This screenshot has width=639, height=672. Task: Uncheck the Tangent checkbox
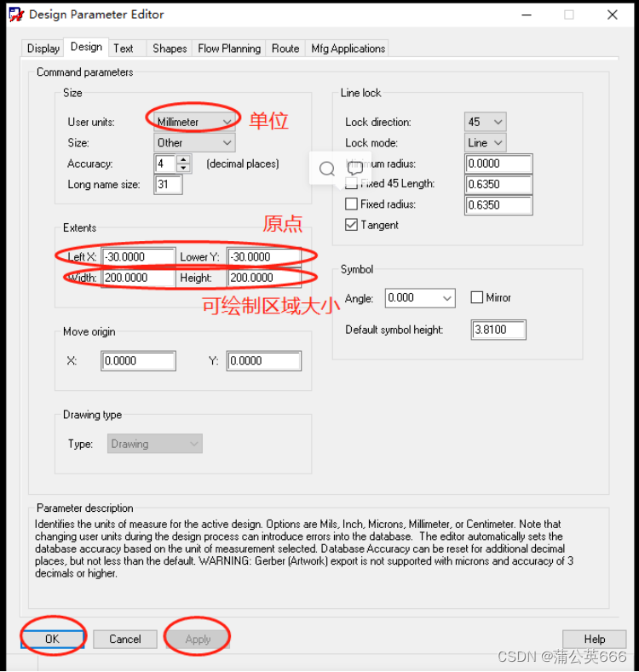coord(351,225)
